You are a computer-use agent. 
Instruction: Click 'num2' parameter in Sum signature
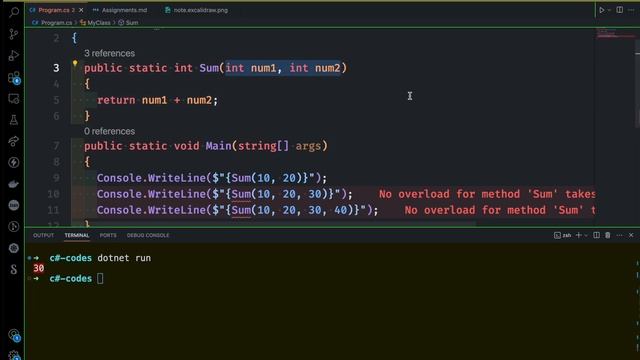[x=328, y=68]
